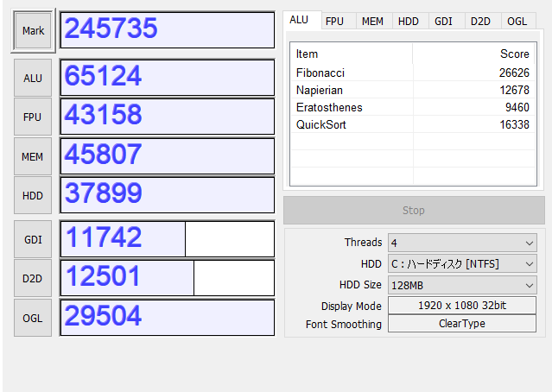
Task: Switch to the MEM tab
Action: (374, 21)
